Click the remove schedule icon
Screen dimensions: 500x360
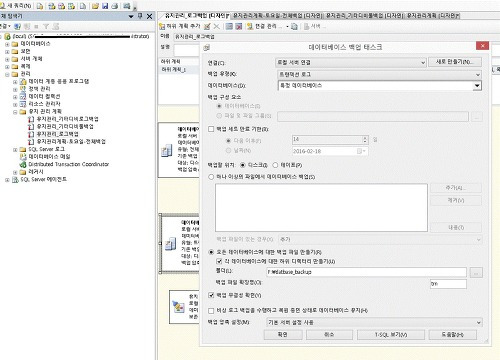[239, 26]
